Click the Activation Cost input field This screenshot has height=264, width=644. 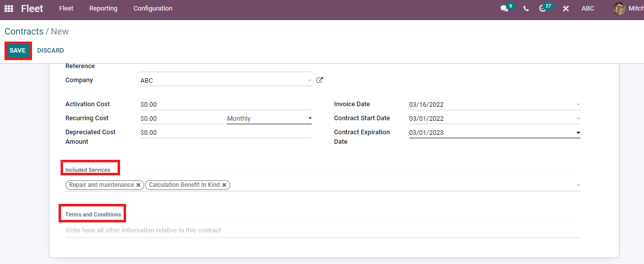226,105
